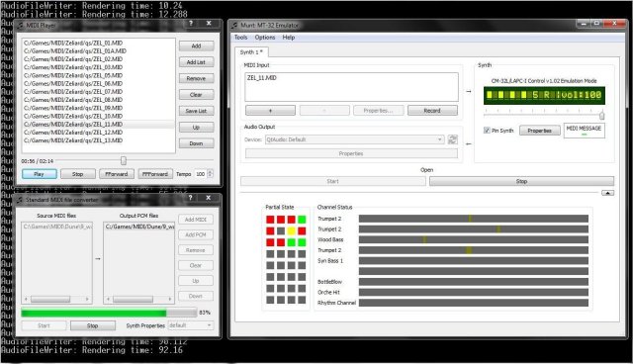Toggle the Pin Synth checkbox
The height and width of the screenshot is (364, 633).
[487, 131]
